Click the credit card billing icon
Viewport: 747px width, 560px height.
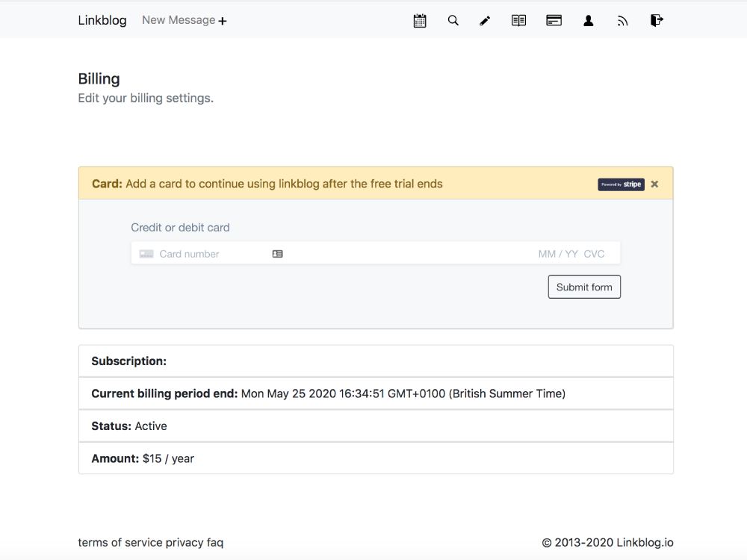(x=554, y=20)
